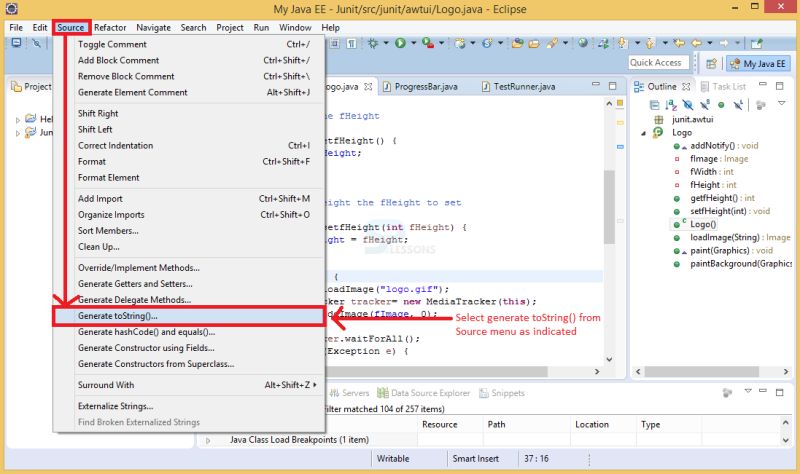
Task: Click the Show Whitespace Characters pilcrow icon
Action: pos(352,43)
